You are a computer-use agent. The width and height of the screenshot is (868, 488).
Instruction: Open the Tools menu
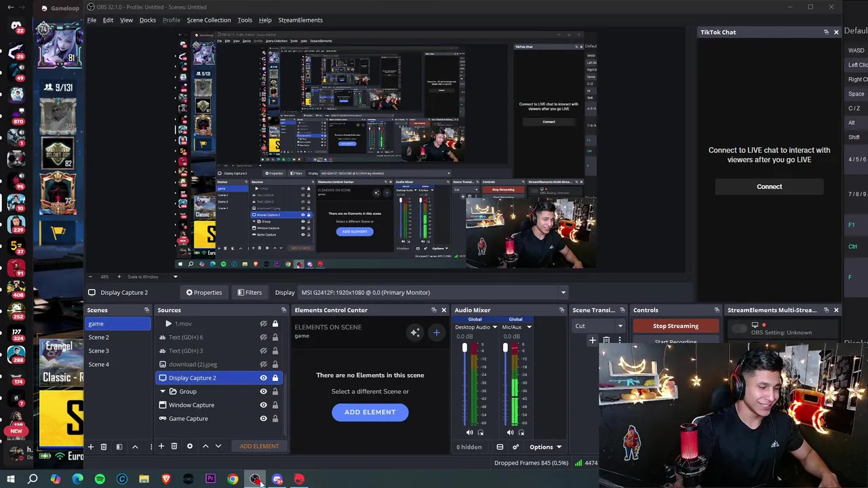pyautogui.click(x=245, y=20)
